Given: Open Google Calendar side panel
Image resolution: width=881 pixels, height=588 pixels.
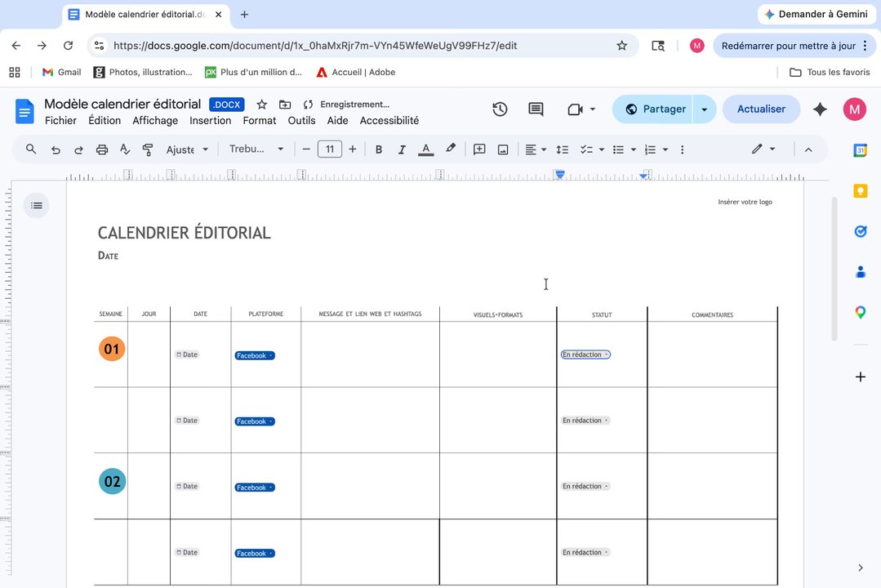Looking at the screenshot, I should (861, 150).
